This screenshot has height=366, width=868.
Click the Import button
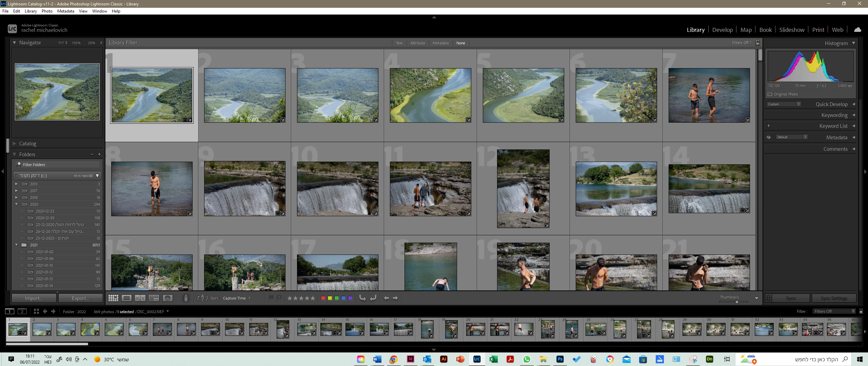pos(34,298)
